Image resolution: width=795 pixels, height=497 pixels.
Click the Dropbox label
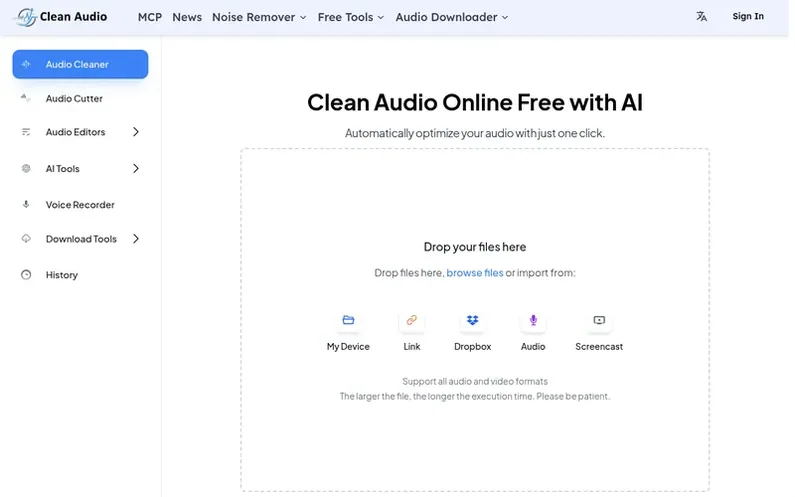tap(473, 346)
